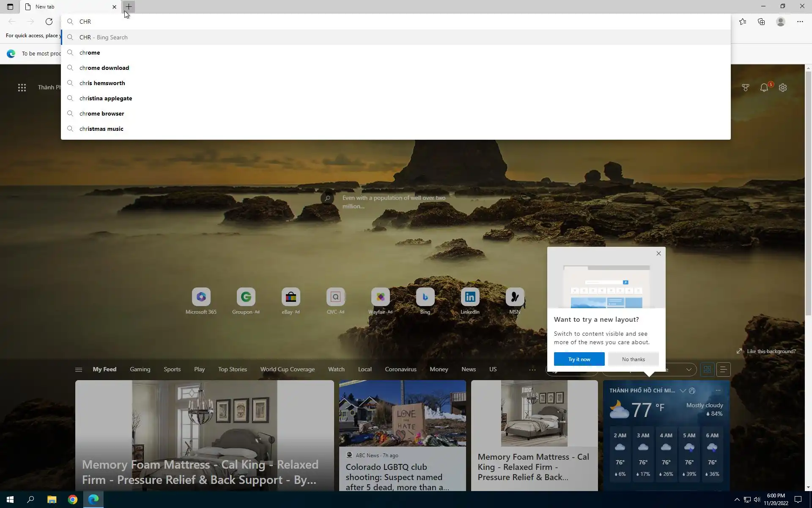The image size is (812, 508).
Task: Expand the weather location dropdown chevron
Action: click(x=683, y=391)
